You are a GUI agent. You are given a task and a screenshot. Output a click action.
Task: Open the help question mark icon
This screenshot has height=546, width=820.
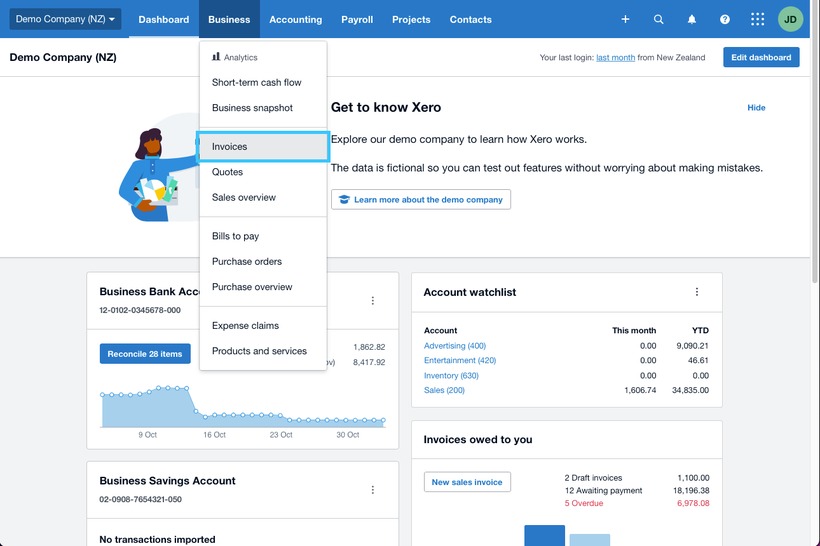pyautogui.click(x=724, y=19)
